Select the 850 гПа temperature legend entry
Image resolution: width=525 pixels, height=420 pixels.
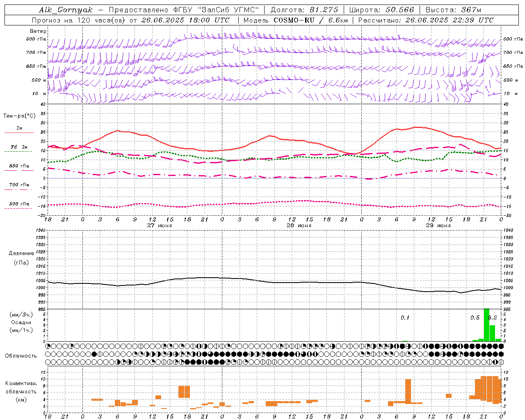[x=19, y=166]
